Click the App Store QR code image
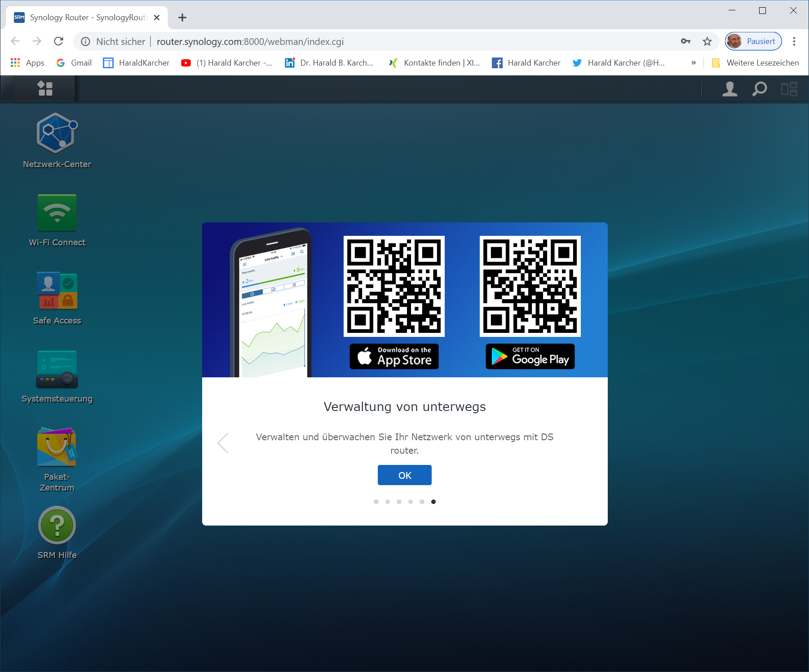The width and height of the screenshot is (809, 672). point(394,286)
